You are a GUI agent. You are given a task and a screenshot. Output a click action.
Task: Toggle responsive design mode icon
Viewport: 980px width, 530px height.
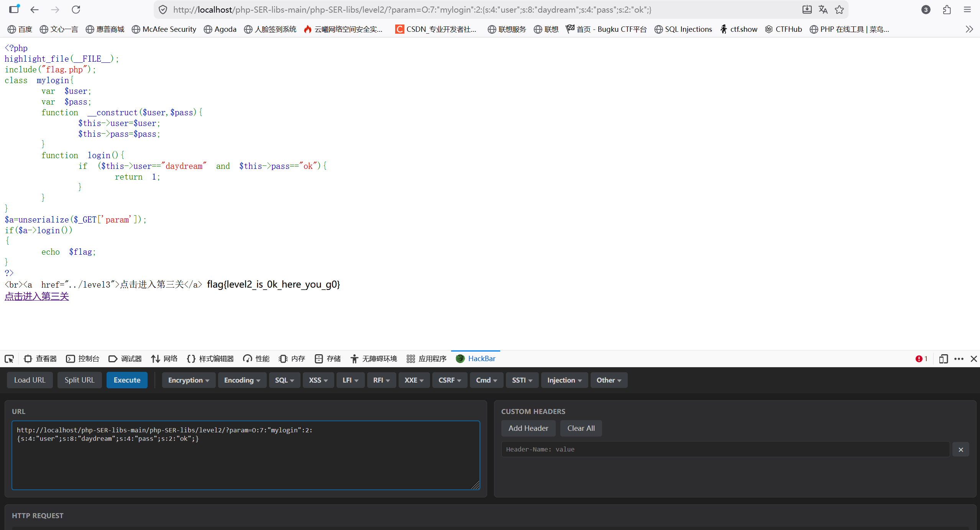[943, 359]
